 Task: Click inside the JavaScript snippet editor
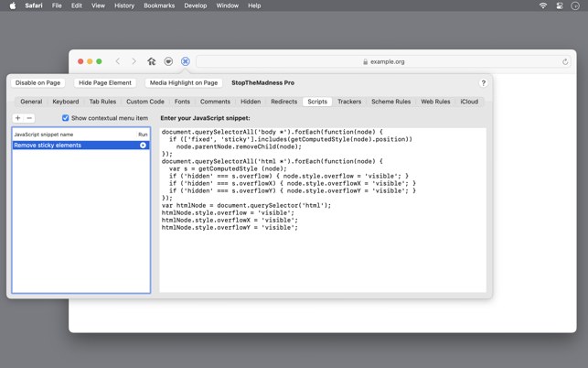(x=323, y=211)
